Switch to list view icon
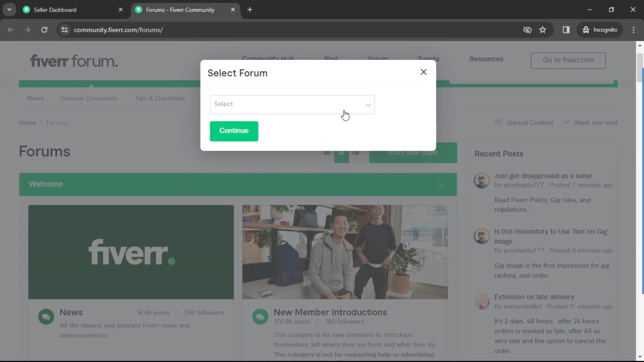This screenshot has width=644, height=362. pos(356,153)
